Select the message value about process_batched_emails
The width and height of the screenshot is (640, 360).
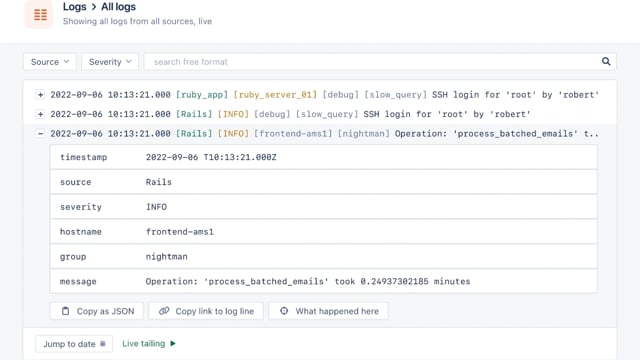tap(308, 282)
